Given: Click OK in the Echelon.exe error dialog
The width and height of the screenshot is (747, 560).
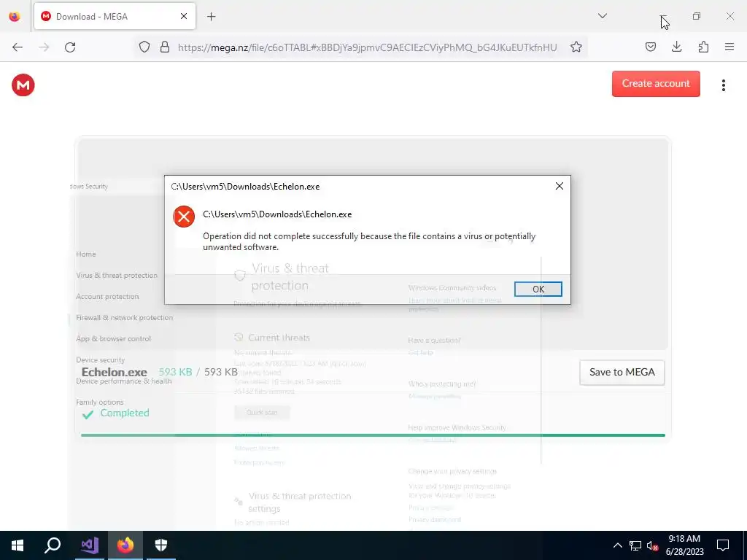Looking at the screenshot, I should 538,289.
